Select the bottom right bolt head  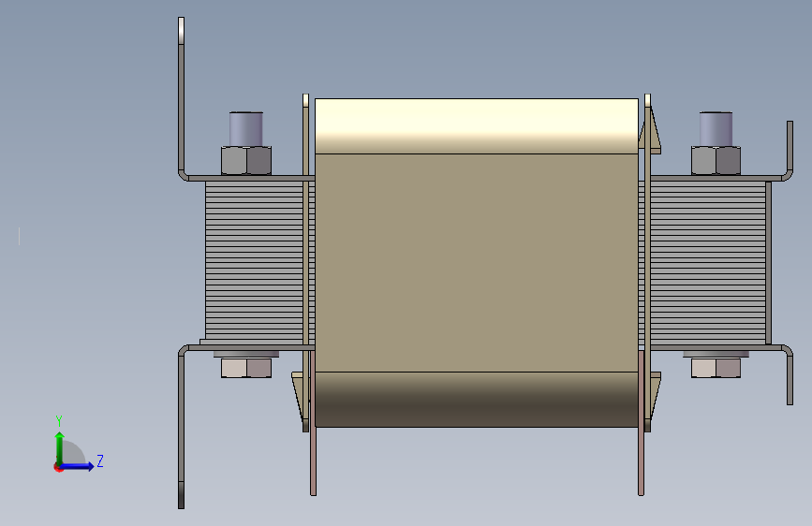click(x=716, y=368)
